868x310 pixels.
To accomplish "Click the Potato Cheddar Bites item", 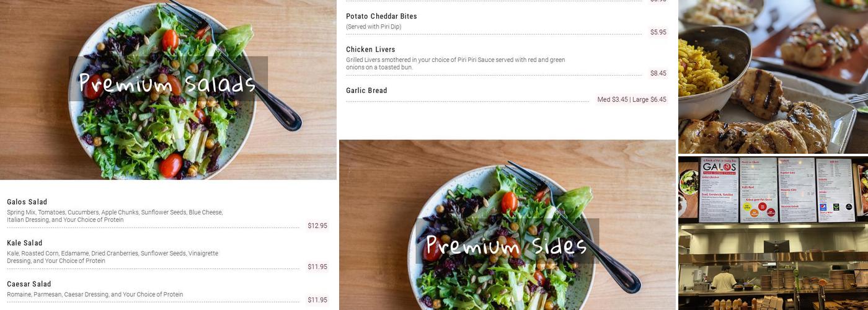I will click(x=381, y=16).
